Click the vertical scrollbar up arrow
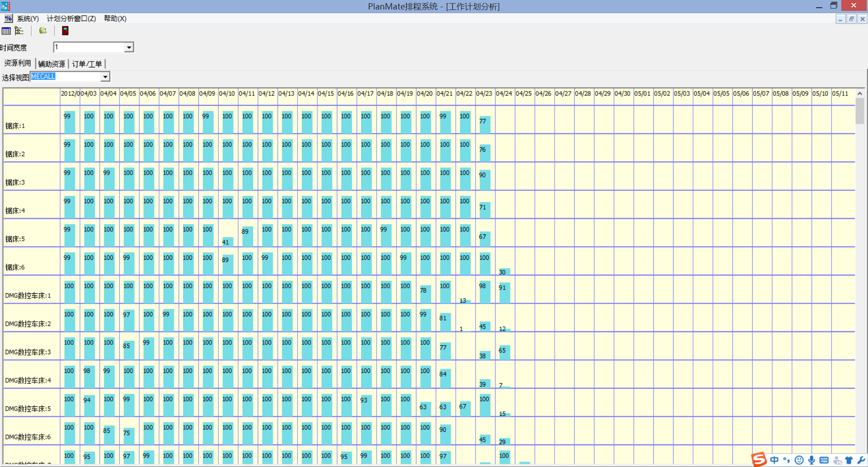 pyautogui.click(x=860, y=93)
